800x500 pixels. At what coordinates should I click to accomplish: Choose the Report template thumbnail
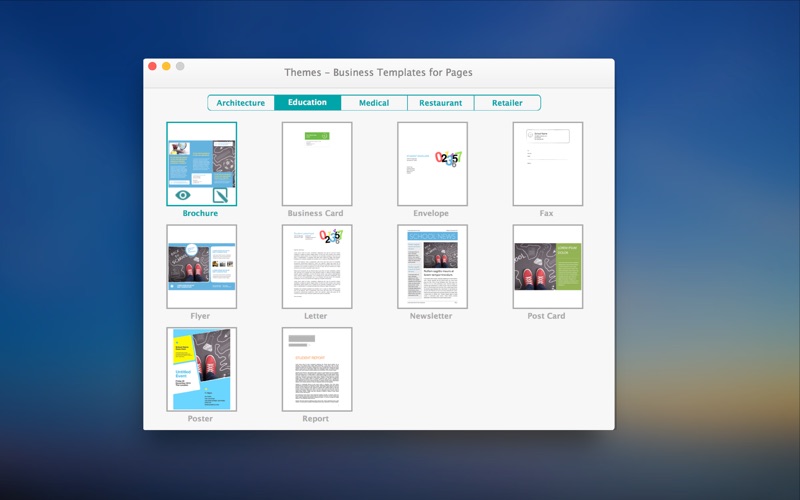click(x=317, y=369)
